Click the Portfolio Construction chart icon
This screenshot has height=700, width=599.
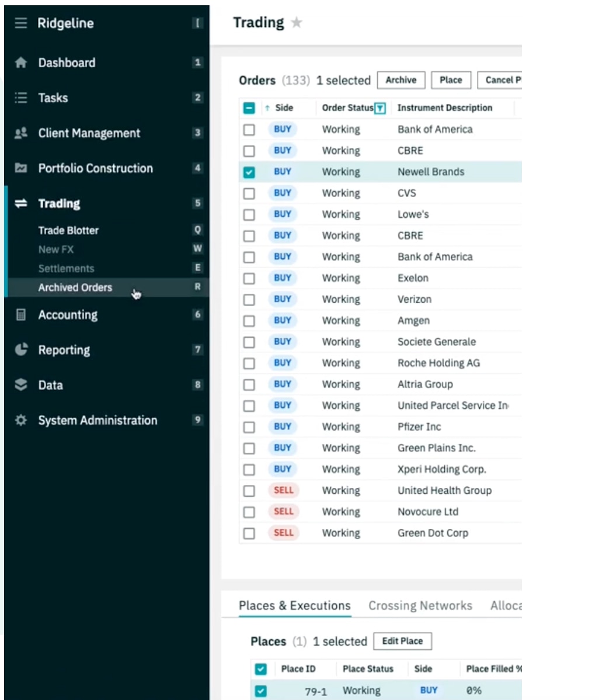point(20,168)
